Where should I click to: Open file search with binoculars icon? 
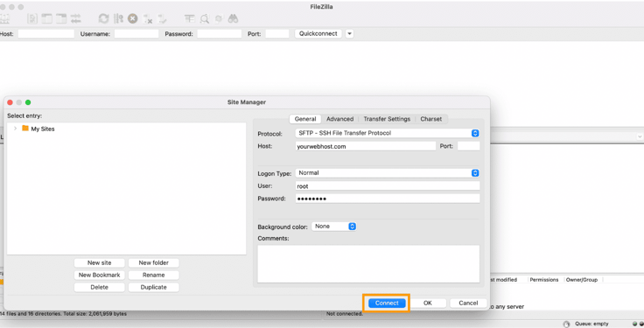click(233, 18)
